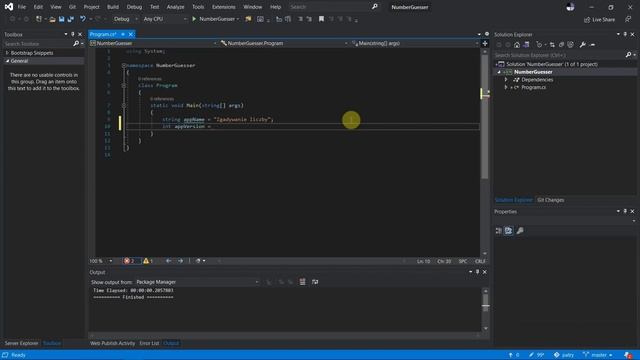This screenshot has height=360, width=640.
Task: Click the Live Share button
Action: 599,19
